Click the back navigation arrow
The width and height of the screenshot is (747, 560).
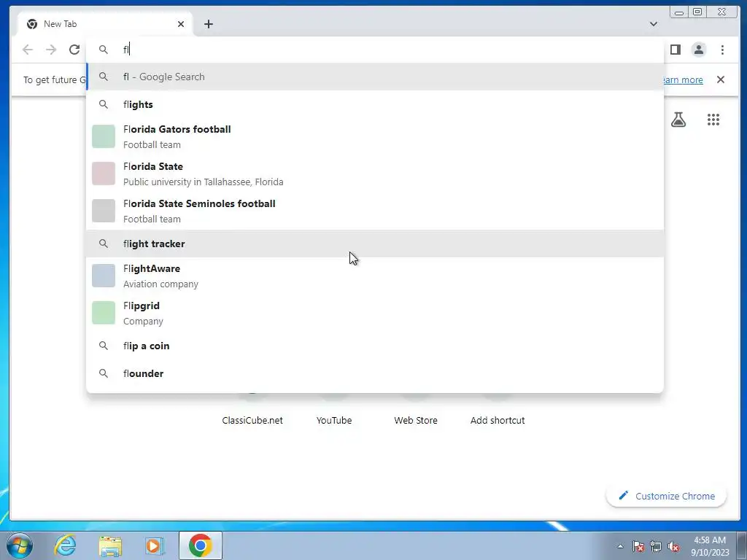tap(28, 50)
